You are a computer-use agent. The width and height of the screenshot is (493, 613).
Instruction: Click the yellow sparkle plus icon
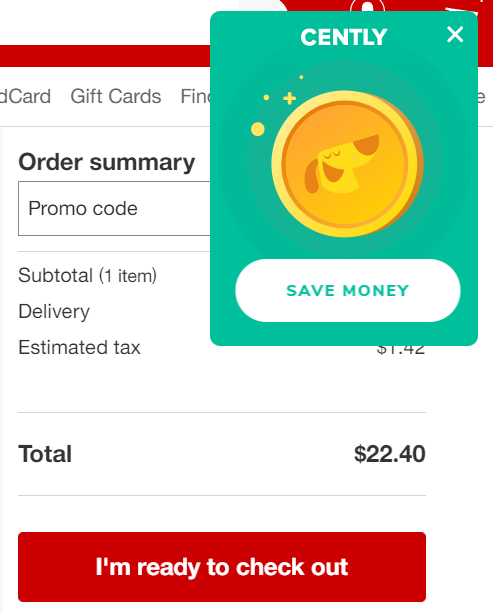(x=289, y=98)
